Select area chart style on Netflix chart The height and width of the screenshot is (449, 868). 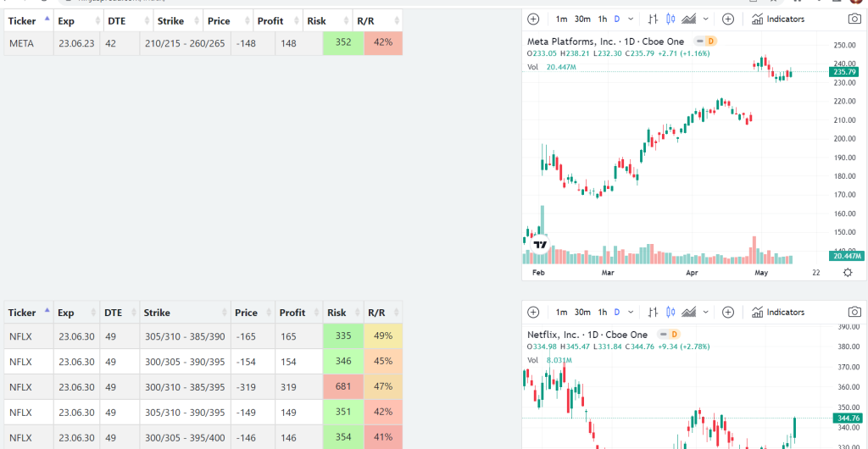point(688,313)
